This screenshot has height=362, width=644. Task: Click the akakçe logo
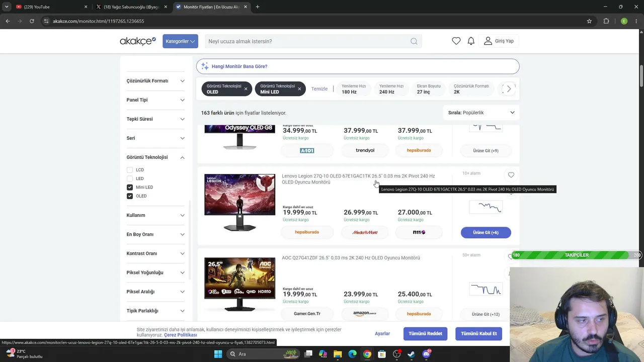(138, 41)
